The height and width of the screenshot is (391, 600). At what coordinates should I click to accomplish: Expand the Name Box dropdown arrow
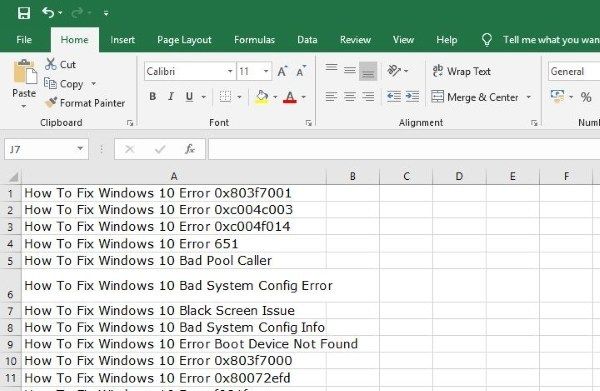(80, 148)
